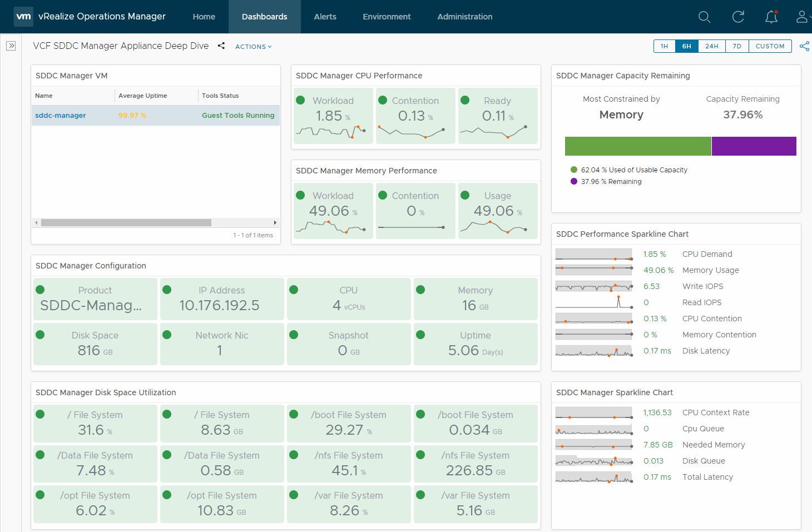Open the user account icon

click(x=802, y=17)
